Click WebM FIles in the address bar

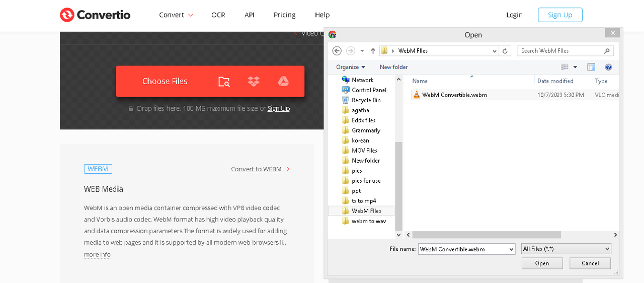pyautogui.click(x=413, y=51)
